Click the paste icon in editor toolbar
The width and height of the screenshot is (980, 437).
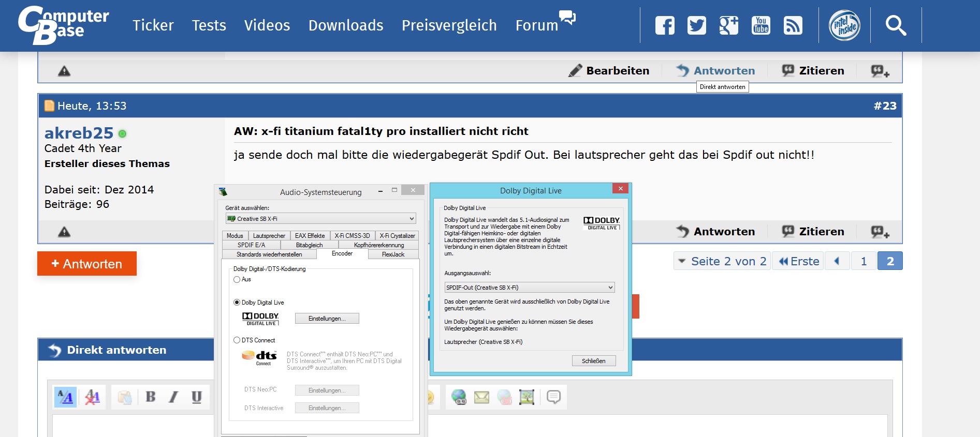tap(125, 397)
